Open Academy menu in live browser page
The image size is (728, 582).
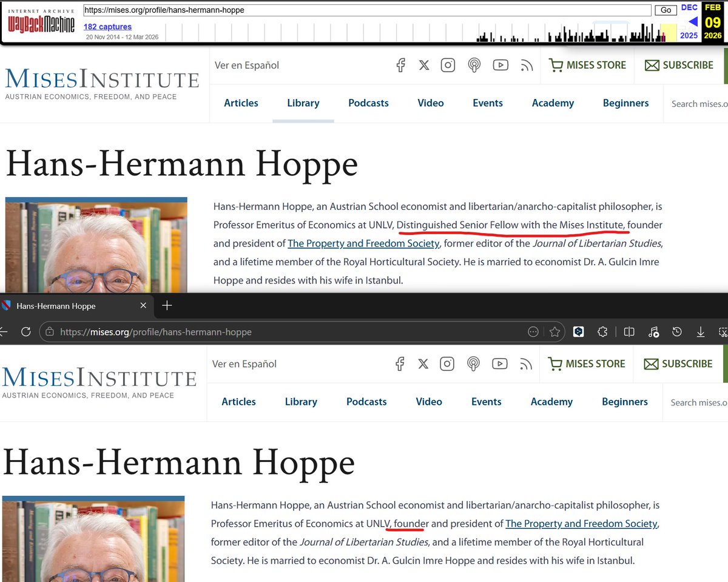coord(551,401)
